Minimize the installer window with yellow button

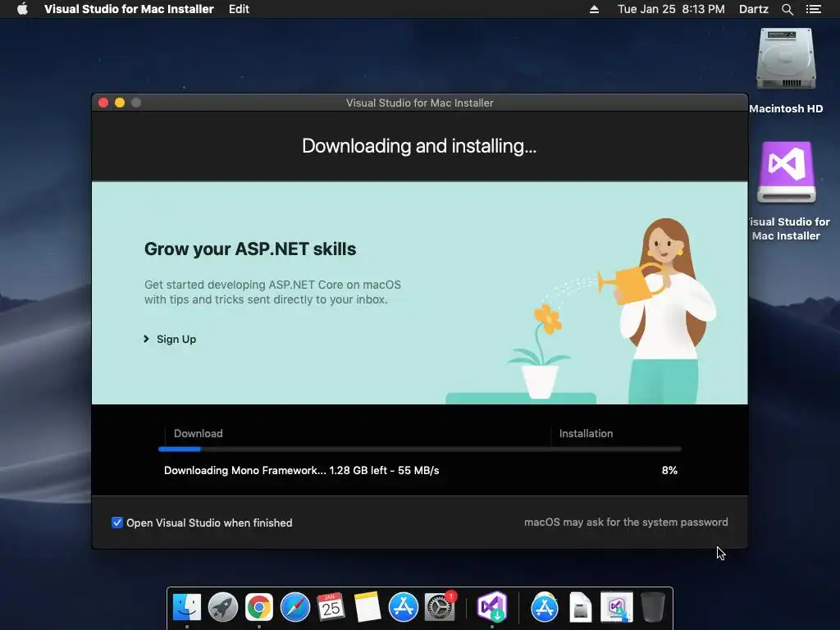[120, 103]
